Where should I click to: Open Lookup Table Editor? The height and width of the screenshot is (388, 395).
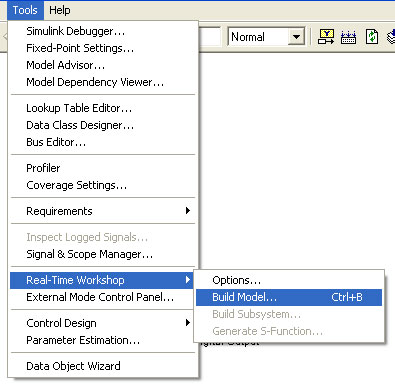click(103, 108)
